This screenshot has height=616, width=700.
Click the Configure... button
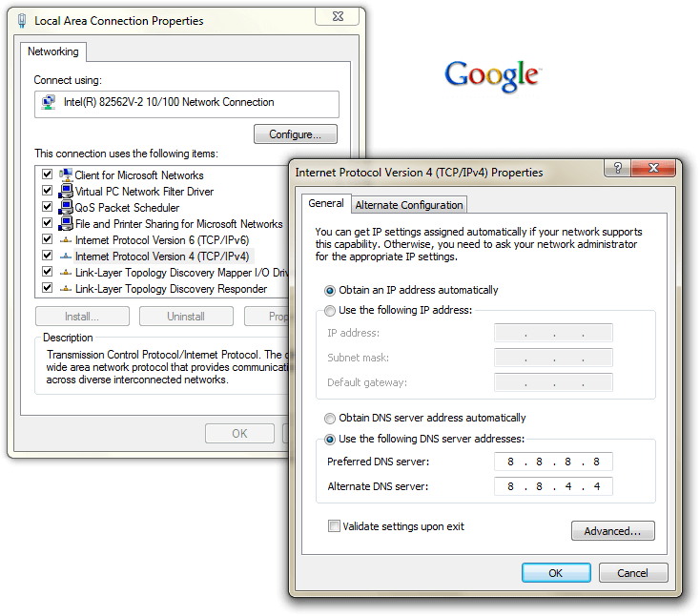[x=295, y=134]
